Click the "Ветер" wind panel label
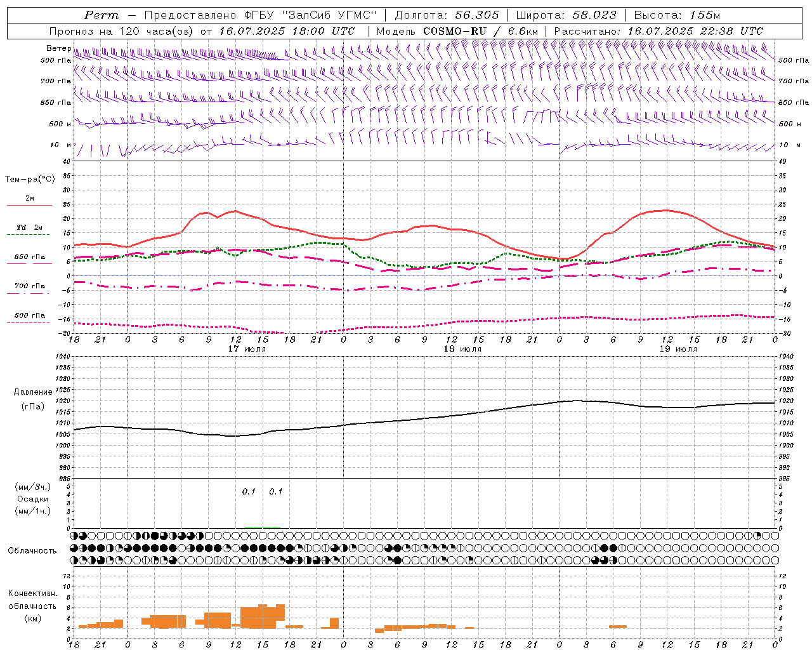The width and height of the screenshot is (812, 650). pos(59,48)
